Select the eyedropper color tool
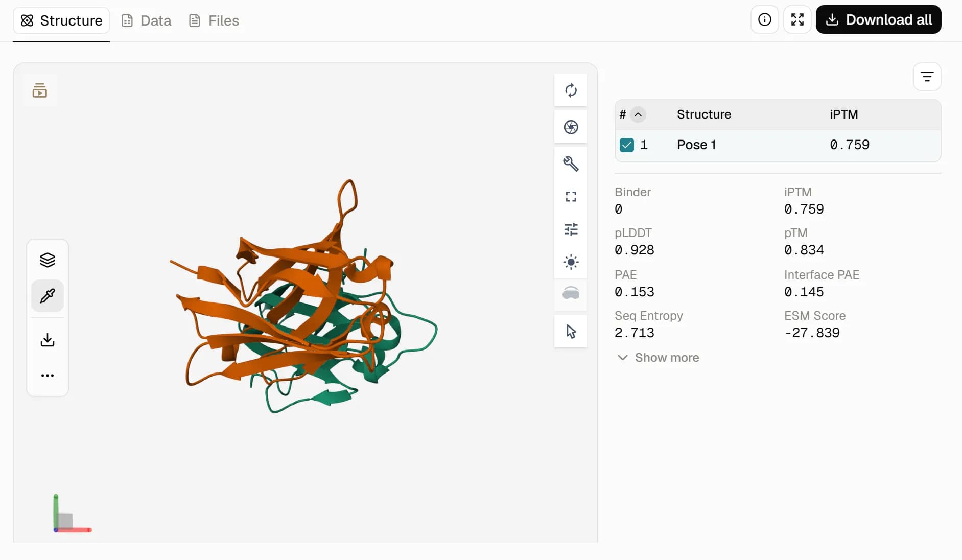 point(48,296)
